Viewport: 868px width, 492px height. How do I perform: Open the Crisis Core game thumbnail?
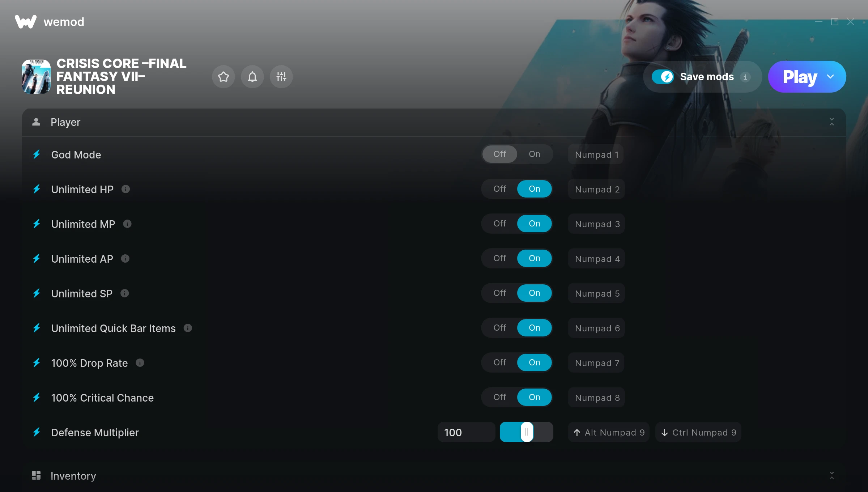36,77
